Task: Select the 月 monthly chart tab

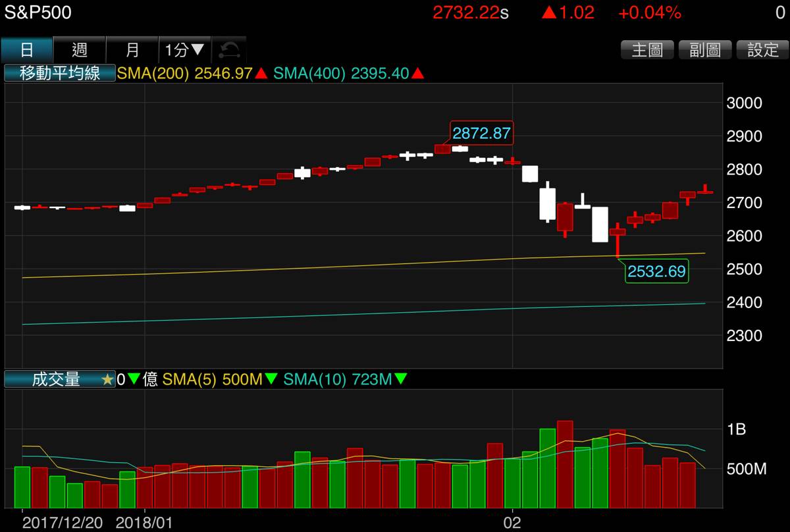Action: pyautogui.click(x=132, y=50)
